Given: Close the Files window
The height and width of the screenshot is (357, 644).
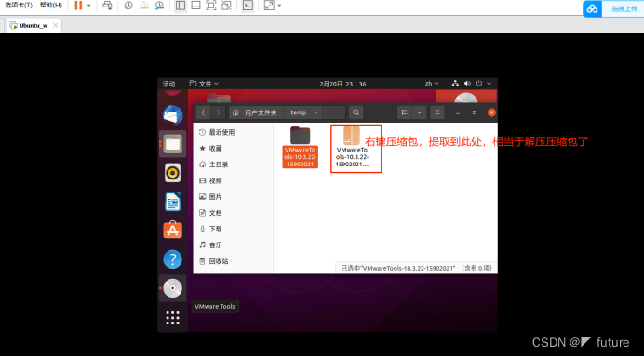Looking at the screenshot, I should click(491, 112).
